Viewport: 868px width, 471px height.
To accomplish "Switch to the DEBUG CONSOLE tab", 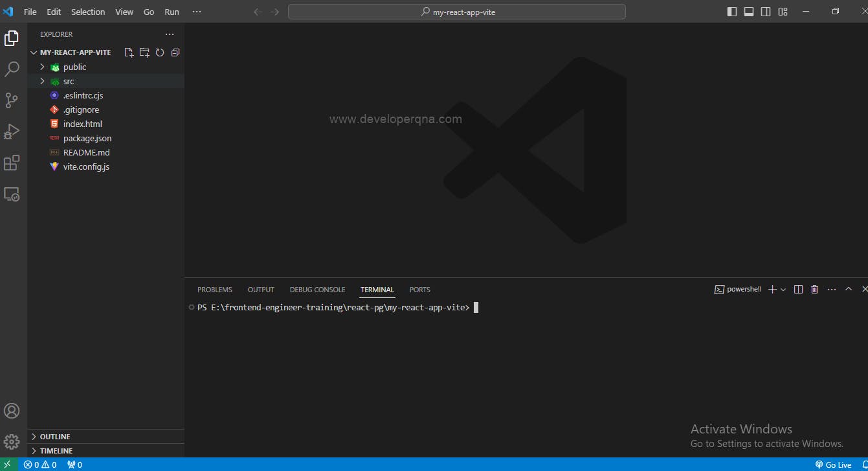I will click(317, 290).
